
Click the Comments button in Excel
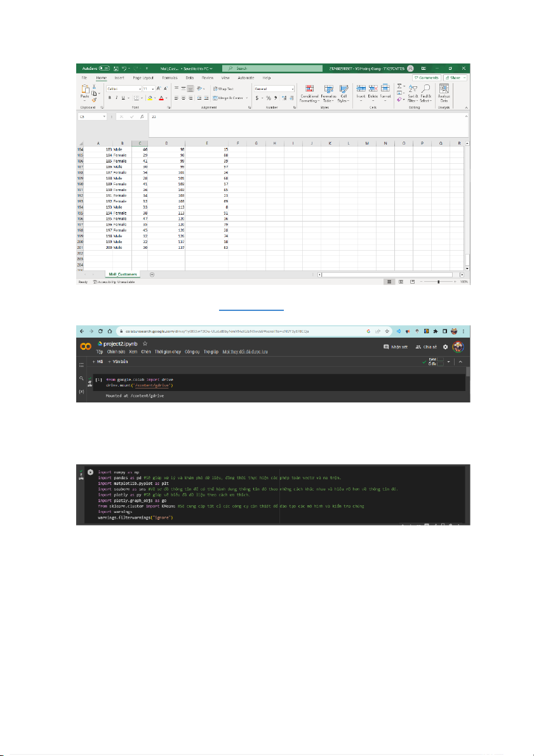(x=427, y=77)
